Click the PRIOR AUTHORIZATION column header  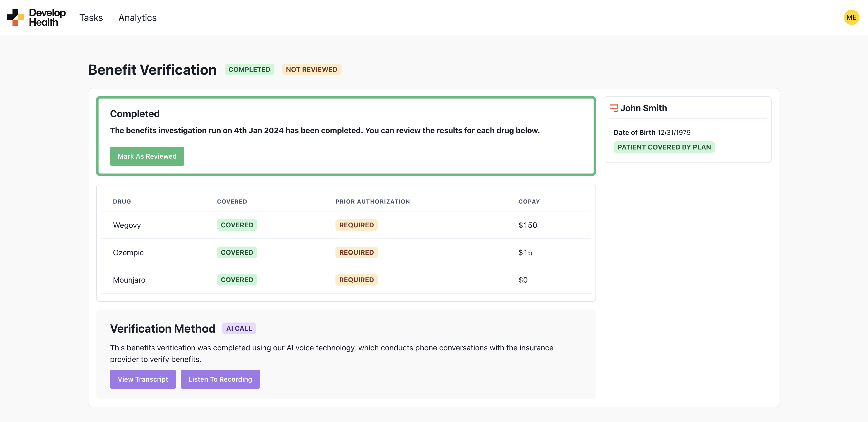click(x=373, y=202)
